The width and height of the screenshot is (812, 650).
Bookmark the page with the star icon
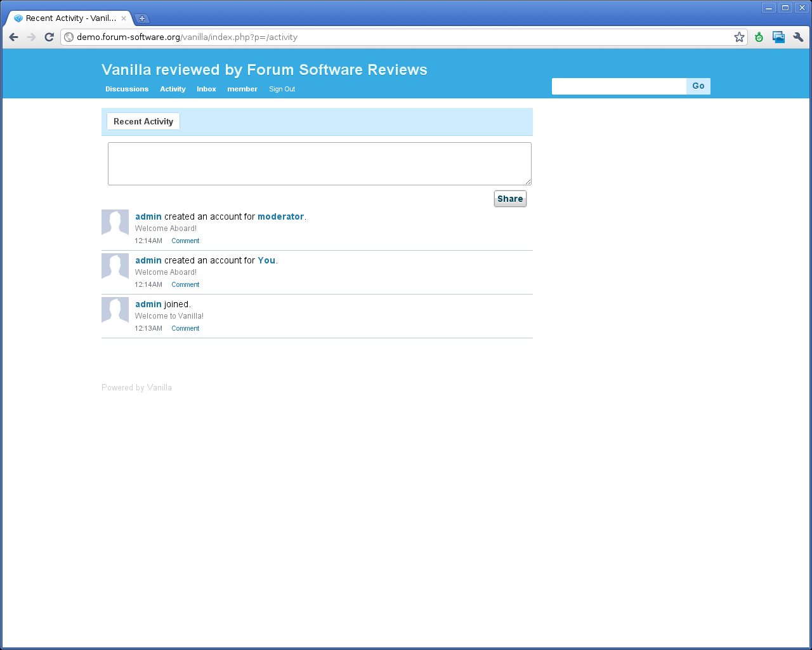point(739,37)
